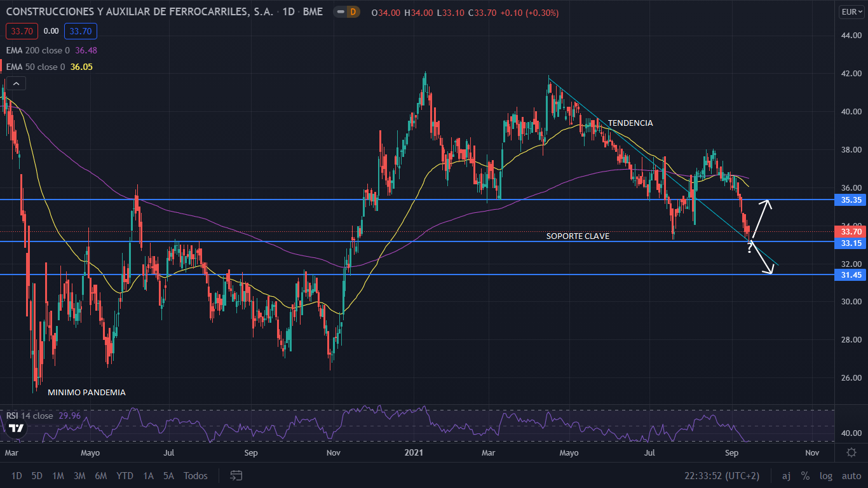
Task: Toggle the log scale option
Action: click(x=825, y=475)
